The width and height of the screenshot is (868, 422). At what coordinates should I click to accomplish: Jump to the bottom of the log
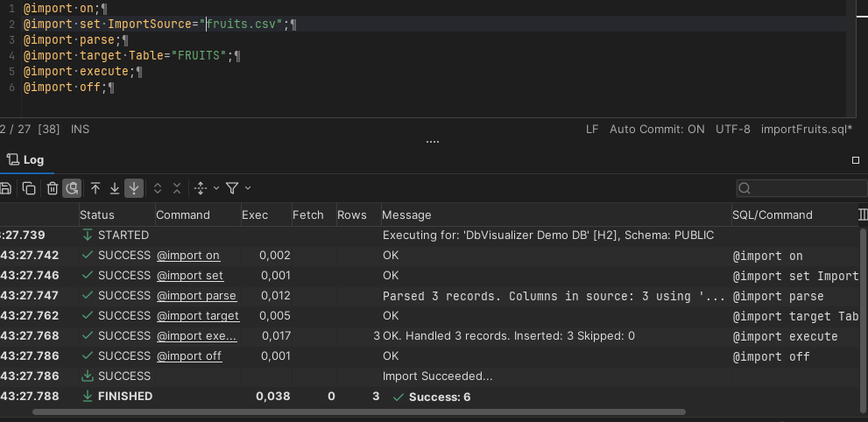pos(115,188)
